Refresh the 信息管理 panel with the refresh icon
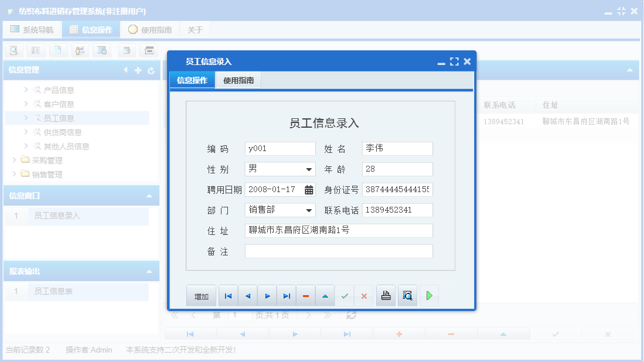The height and width of the screenshot is (362, 644). click(x=151, y=70)
